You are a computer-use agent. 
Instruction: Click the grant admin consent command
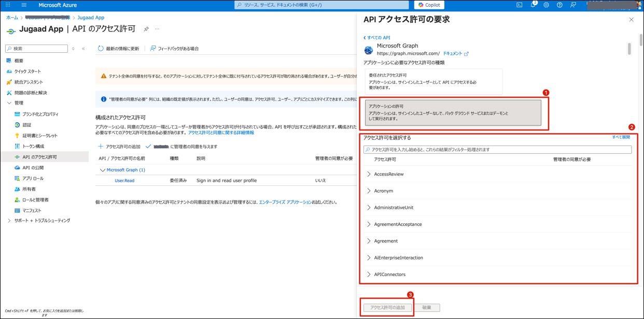182,147
